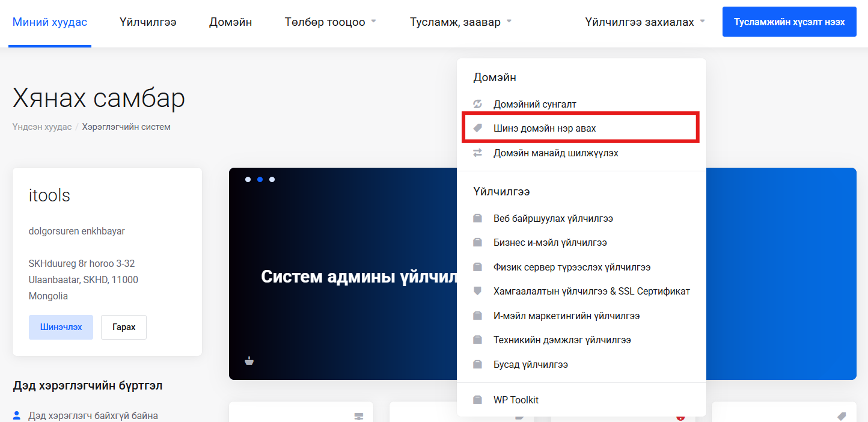Viewport: 868px width, 422px height.
Task: Click the WP Toolkit icon
Action: point(478,400)
